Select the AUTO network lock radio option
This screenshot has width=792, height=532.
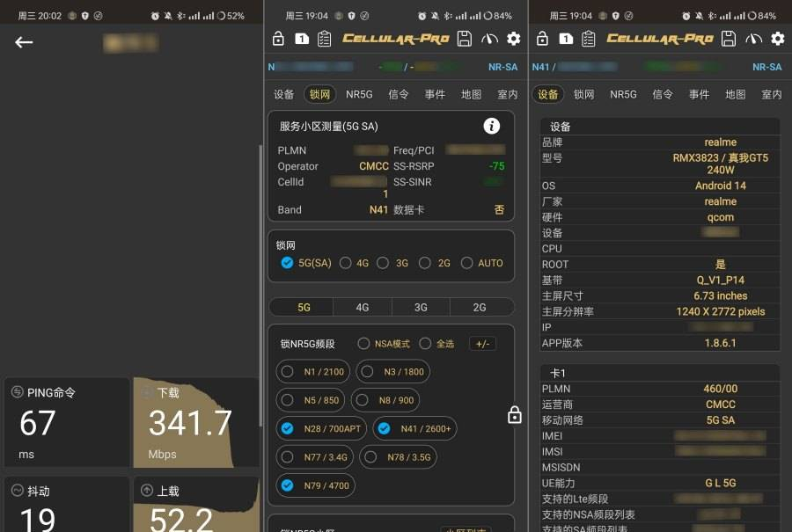tap(466, 263)
